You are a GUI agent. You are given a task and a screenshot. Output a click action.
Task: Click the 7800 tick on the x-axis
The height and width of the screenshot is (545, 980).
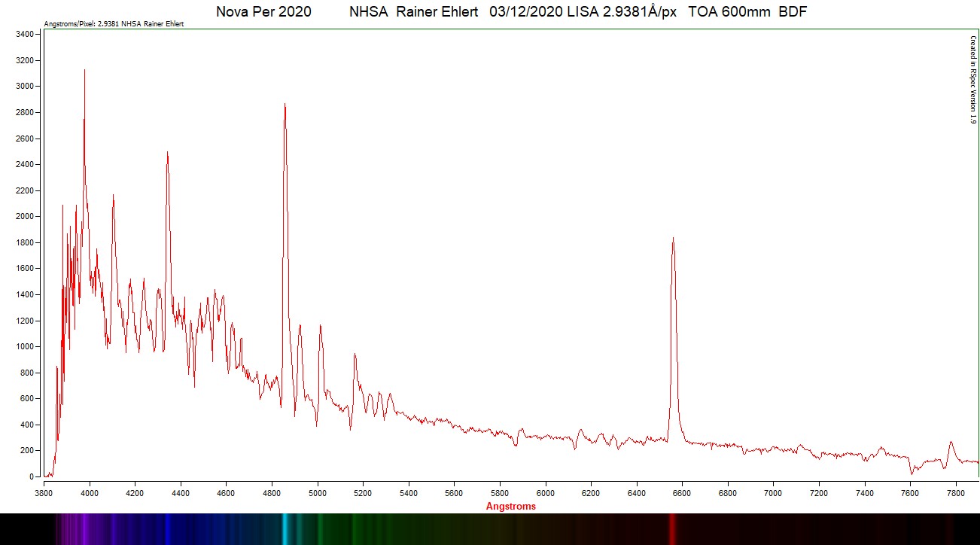(956, 493)
